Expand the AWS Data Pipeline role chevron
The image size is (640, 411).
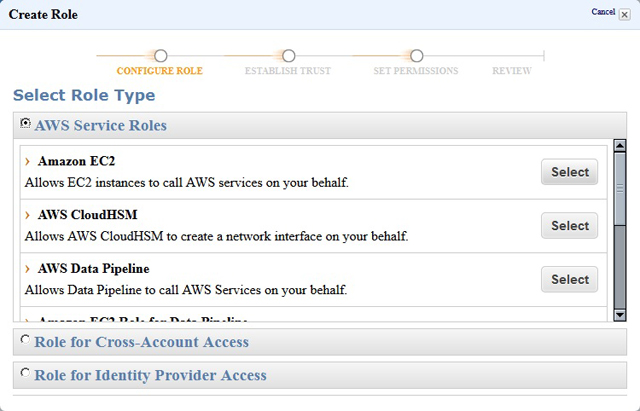[x=27, y=269]
